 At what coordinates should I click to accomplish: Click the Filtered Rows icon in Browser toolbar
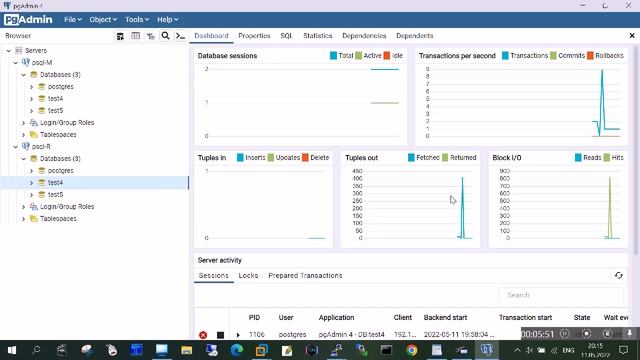tap(151, 36)
